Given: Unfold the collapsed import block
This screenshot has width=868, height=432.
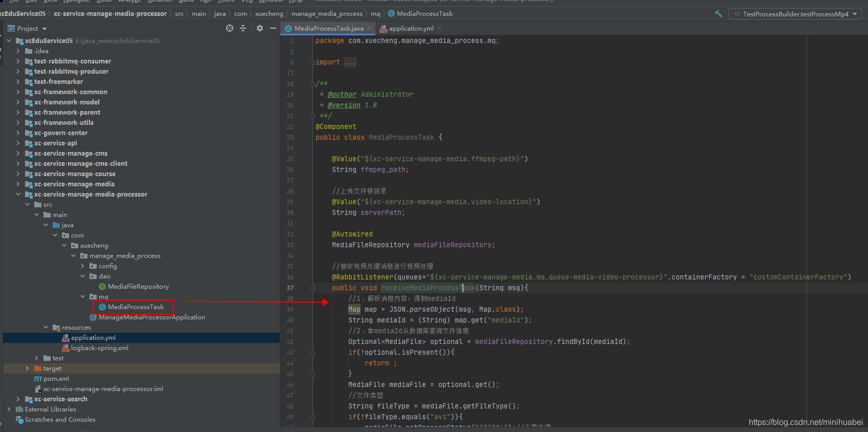Looking at the screenshot, I should [x=312, y=62].
